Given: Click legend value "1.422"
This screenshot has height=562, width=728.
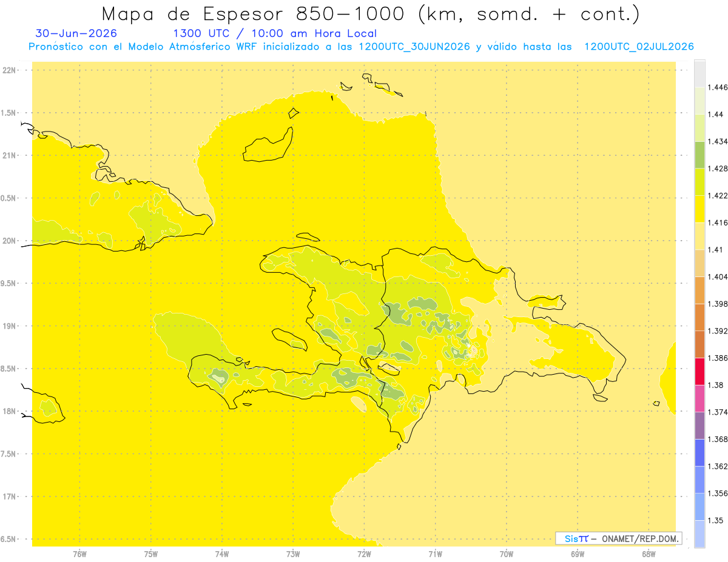Looking at the screenshot, I should [717, 196].
